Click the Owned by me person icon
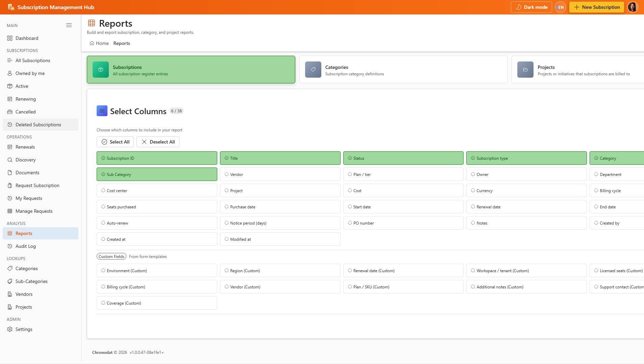This screenshot has height=364, width=644. tap(10, 73)
